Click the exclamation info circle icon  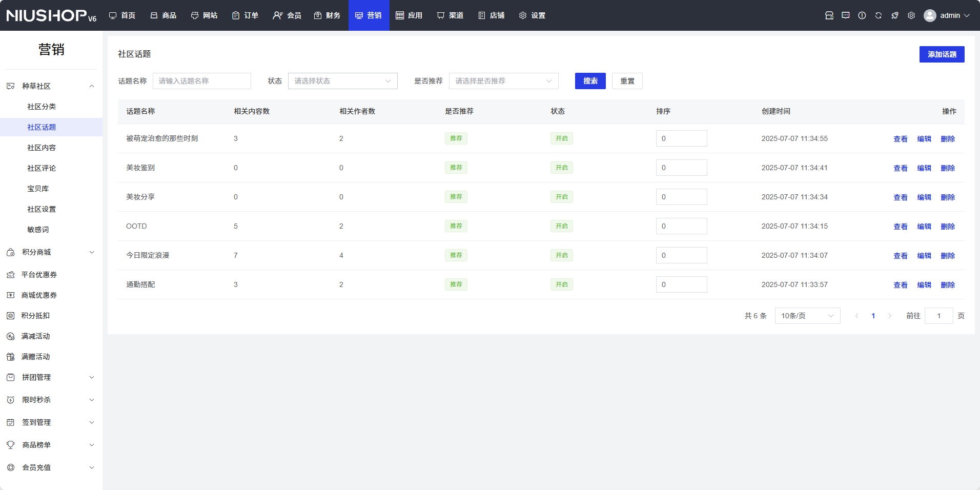click(x=862, y=15)
